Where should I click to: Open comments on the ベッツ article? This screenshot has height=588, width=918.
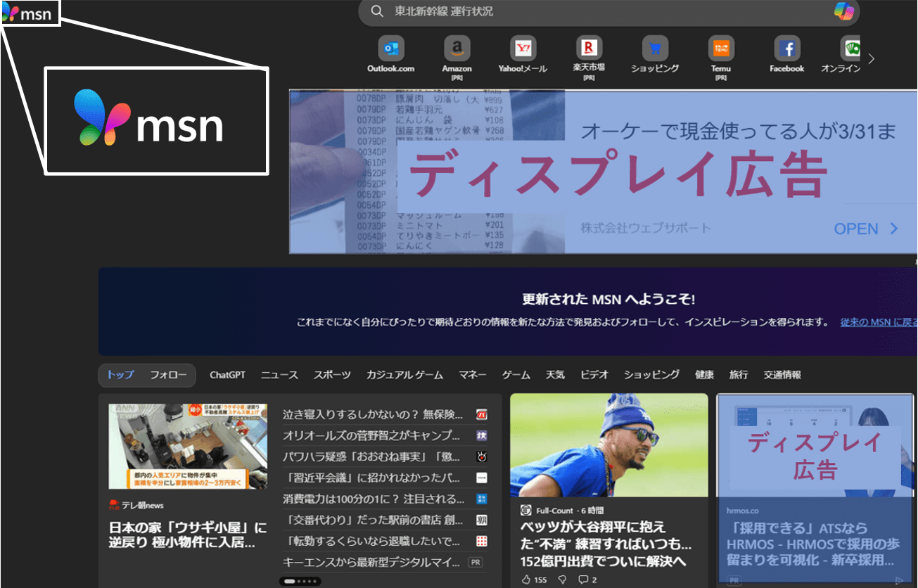[x=583, y=580]
